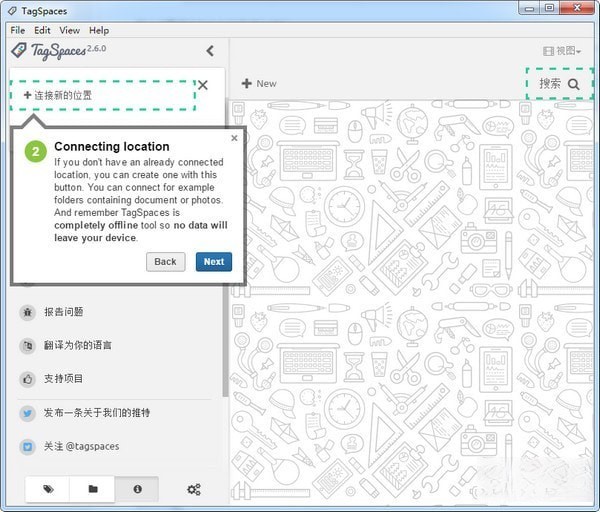This screenshot has height=512, width=600.
Task: Click the TagSpaces logo in the sidebar
Action: click(x=48, y=51)
